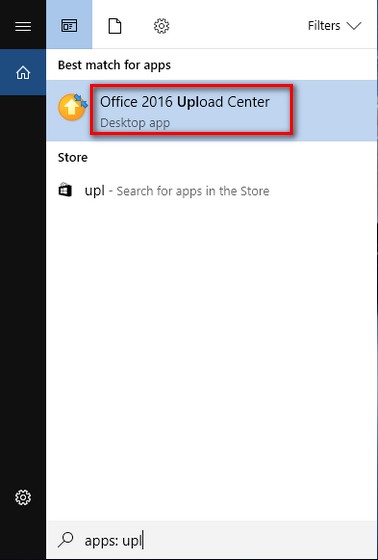This screenshot has width=378, height=560.
Task: Open the hamburger menu in the sidebar
Action: point(23,26)
